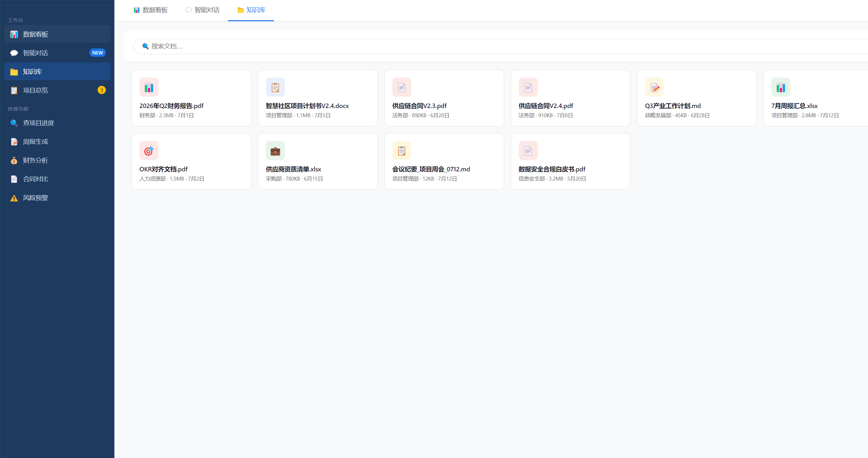Click the 查项目进度 magnifier icon
Viewport: 868px width, 458px height.
tap(14, 123)
